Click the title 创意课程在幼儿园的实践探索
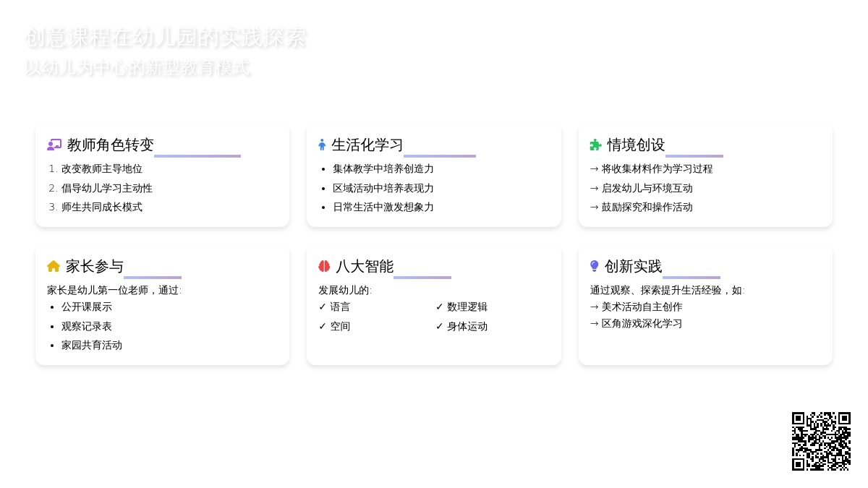Image resolution: width=868 pixels, height=488 pixels. [x=166, y=38]
